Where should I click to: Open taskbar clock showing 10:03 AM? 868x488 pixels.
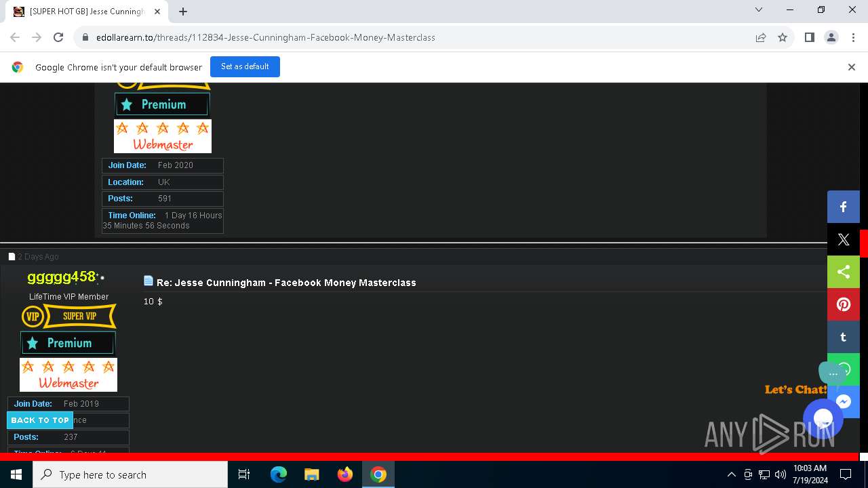click(810, 474)
